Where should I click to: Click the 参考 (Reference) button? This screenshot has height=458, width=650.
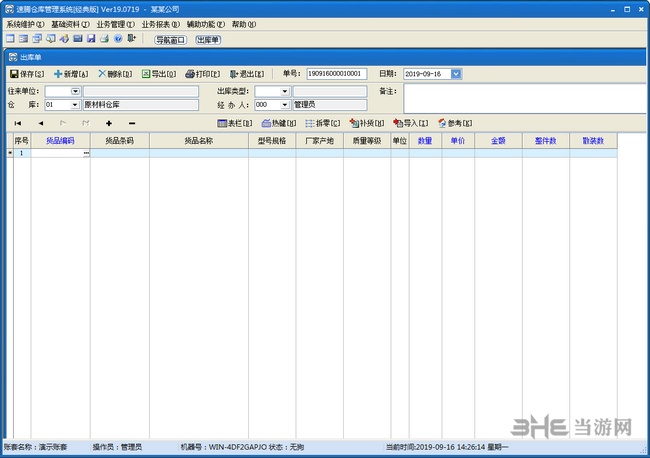pyautogui.click(x=454, y=123)
